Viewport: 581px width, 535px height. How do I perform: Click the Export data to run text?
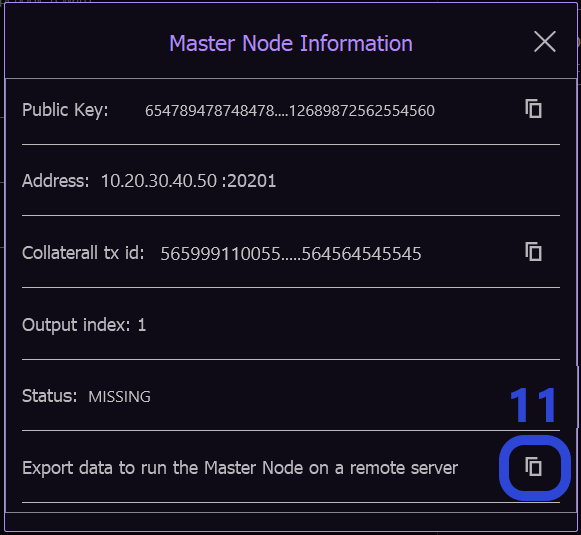pos(240,468)
